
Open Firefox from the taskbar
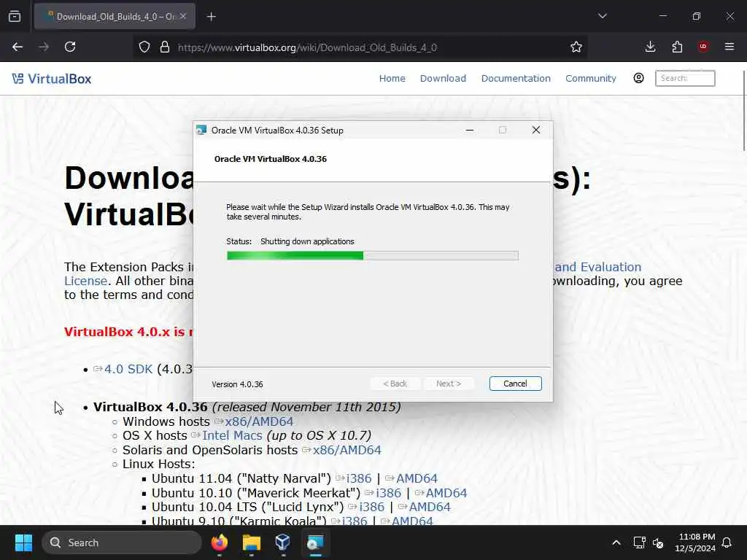coord(219,542)
